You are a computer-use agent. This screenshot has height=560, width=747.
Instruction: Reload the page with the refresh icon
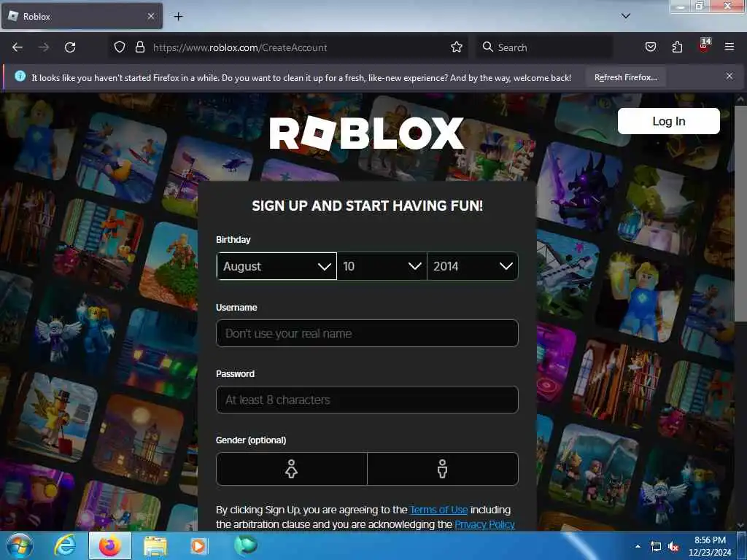coord(70,47)
